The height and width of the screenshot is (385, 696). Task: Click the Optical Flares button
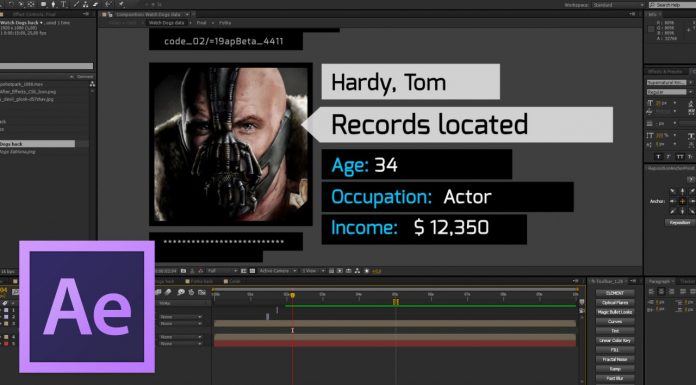615,302
